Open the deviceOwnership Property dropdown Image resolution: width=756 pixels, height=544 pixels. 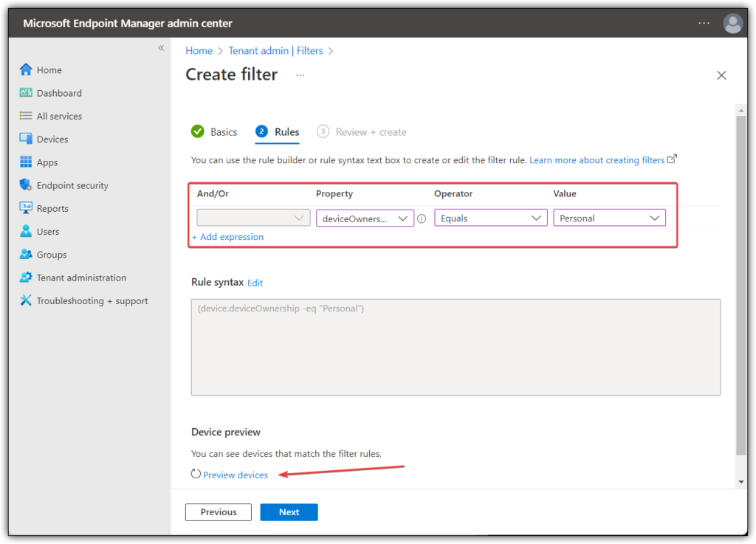(x=365, y=218)
